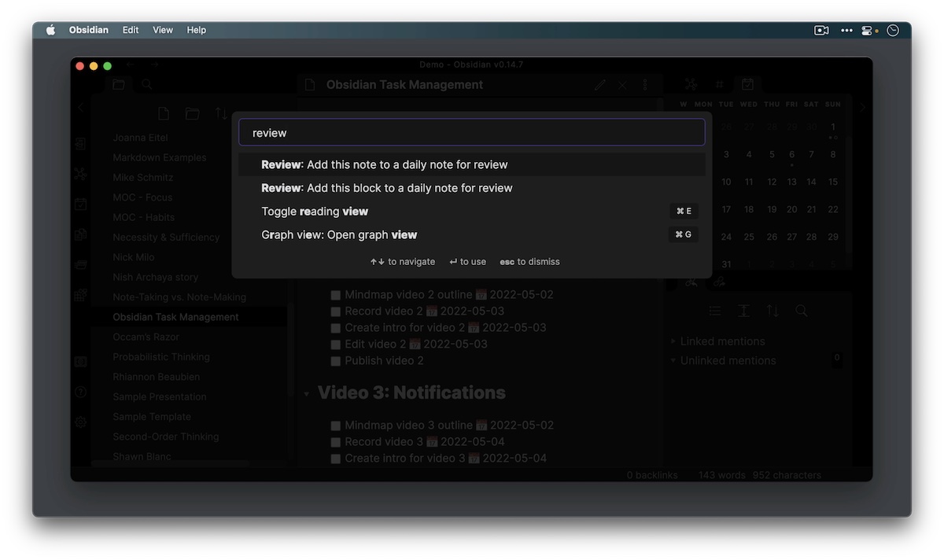Image resolution: width=944 pixels, height=560 pixels.
Task: Check the Mindmap video 2 outline task
Action: 335,295
